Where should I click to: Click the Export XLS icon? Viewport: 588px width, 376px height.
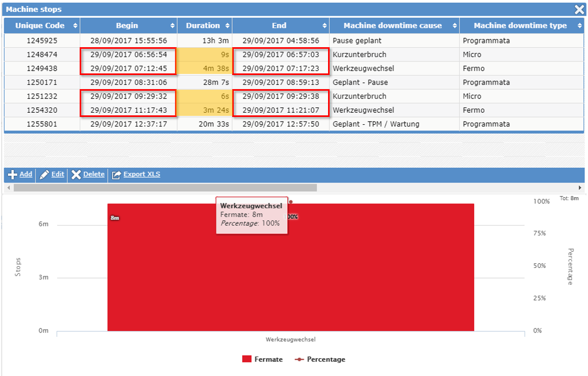(x=115, y=175)
